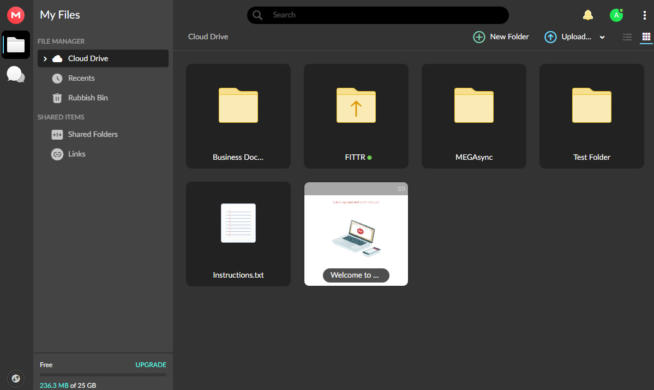Click the Upload circle arrow icon
Viewport: 654px width, 390px height.
point(550,37)
